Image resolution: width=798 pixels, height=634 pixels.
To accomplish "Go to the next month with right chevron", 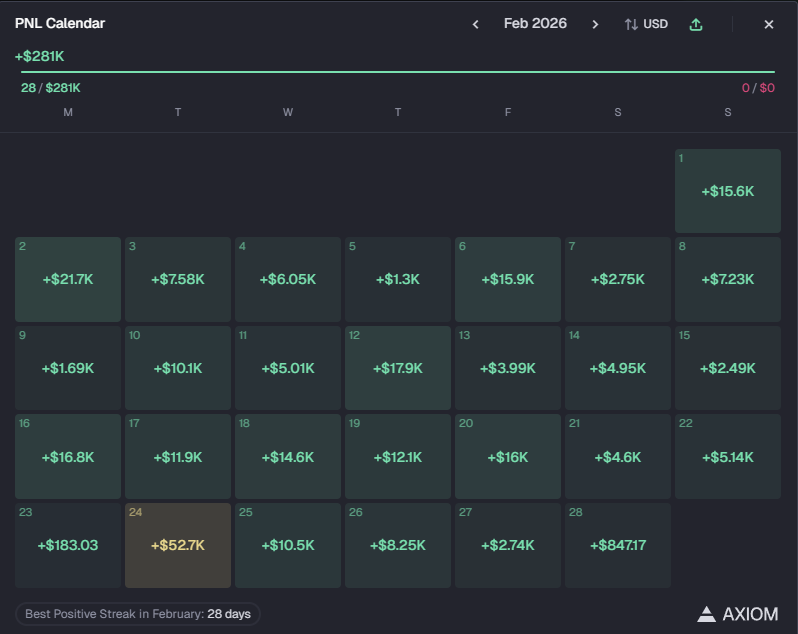I will [x=595, y=24].
